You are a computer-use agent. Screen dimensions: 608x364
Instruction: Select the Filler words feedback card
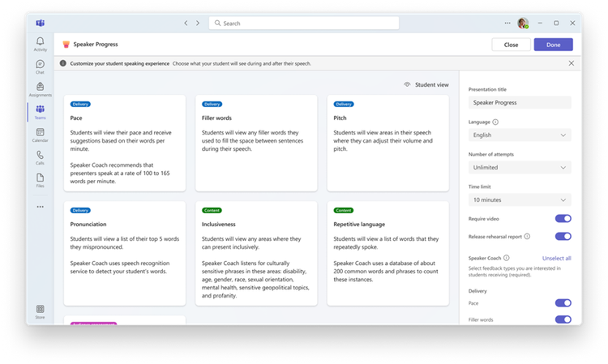pyautogui.click(x=256, y=143)
